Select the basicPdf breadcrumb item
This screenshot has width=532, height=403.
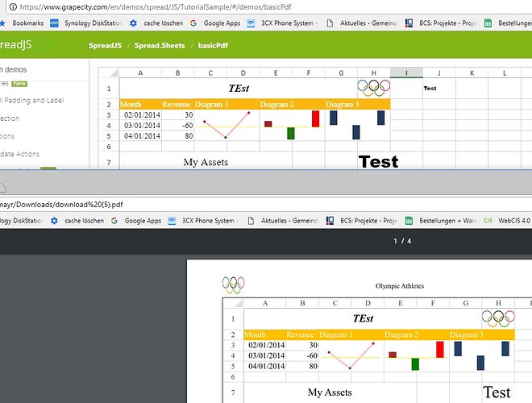pyautogui.click(x=213, y=45)
